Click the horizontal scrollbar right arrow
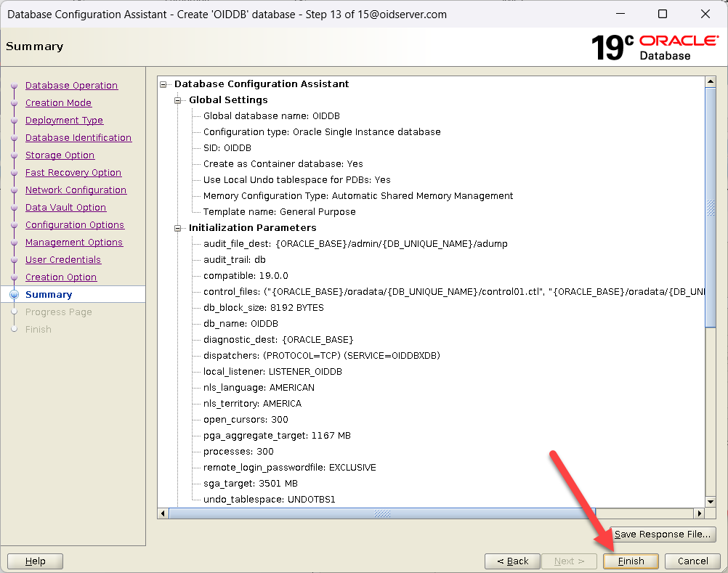 pos(700,513)
